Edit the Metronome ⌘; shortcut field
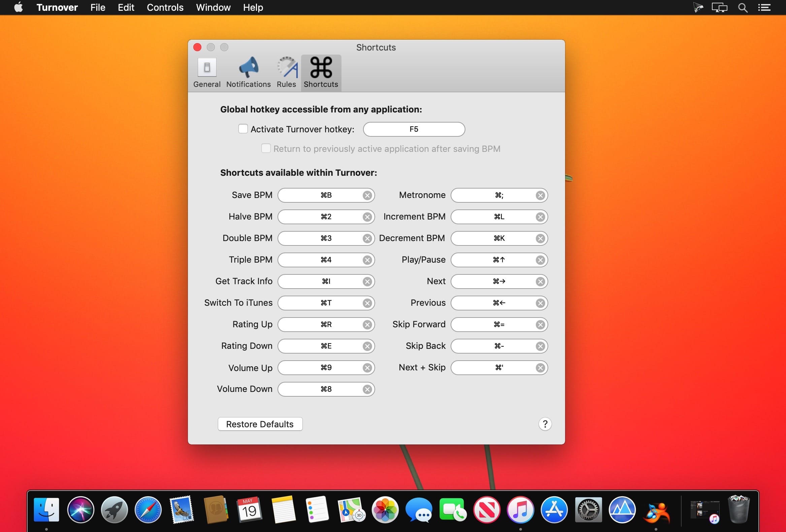 (x=499, y=195)
